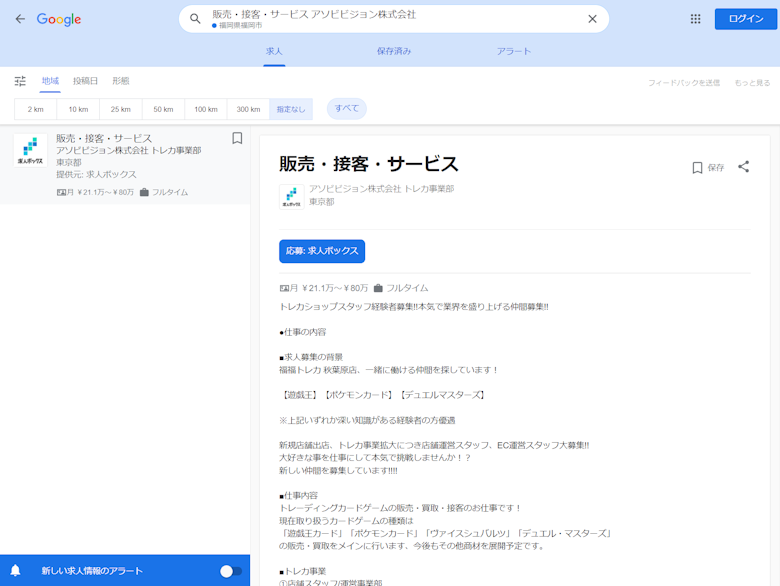Screen dimensions: 780x586
Task: Choose the 指定なし distance option
Action: pos(291,109)
